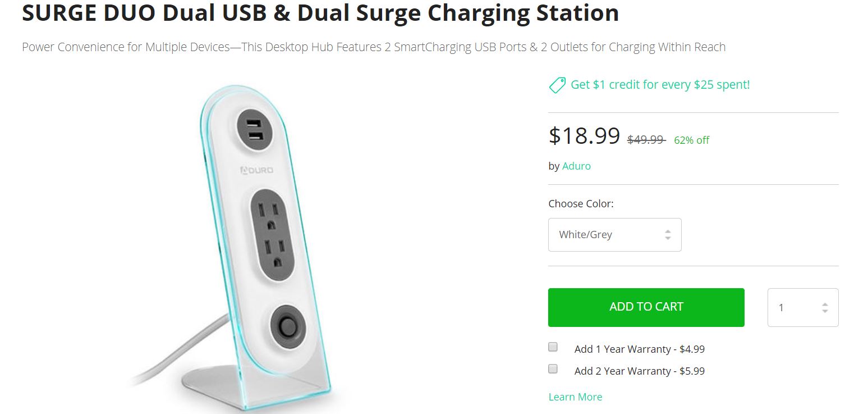This screenshot has height=414, width=868.
Task: Increase quantity with the up arrow
Action: [825, 304]
